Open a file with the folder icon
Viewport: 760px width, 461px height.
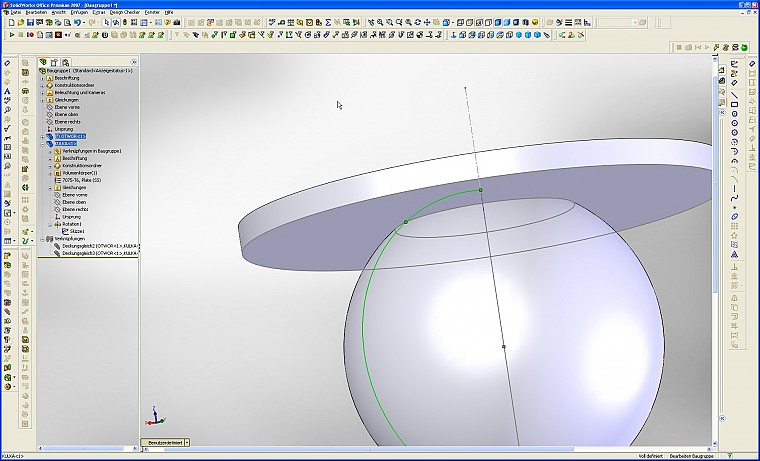[21, 22]
